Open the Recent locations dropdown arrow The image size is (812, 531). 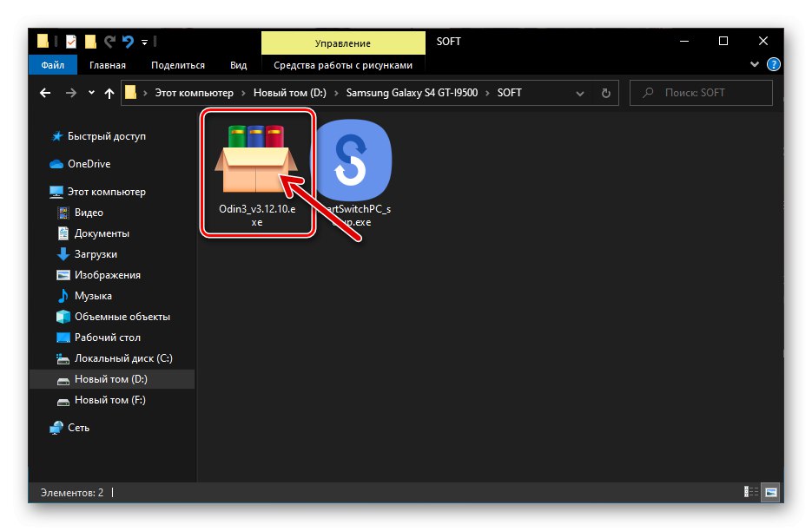click(x=91, y=93)
